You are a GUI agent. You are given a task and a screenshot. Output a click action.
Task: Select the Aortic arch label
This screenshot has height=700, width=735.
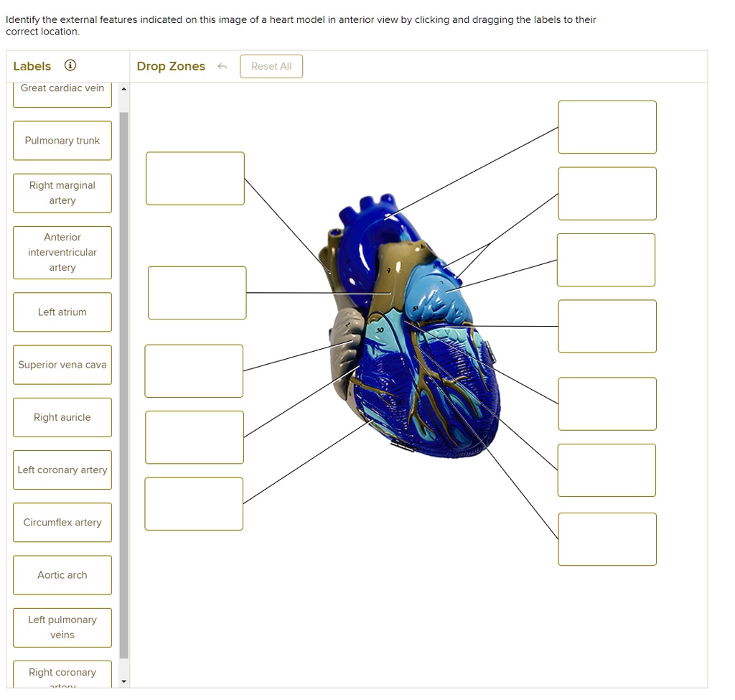point(62,574)
